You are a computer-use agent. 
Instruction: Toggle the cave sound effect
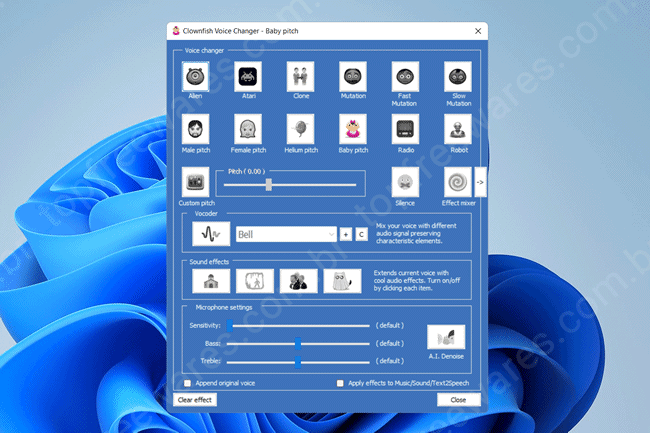point(255,281)
